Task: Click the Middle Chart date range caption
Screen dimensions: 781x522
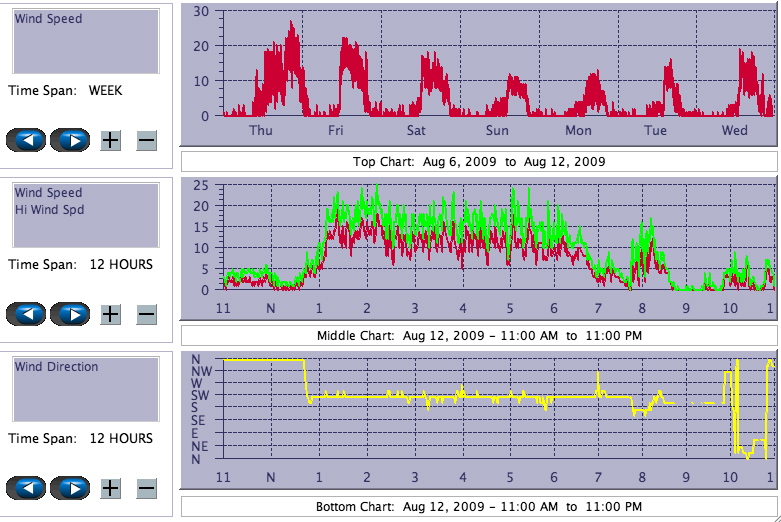Action: (x=479, y=336)
